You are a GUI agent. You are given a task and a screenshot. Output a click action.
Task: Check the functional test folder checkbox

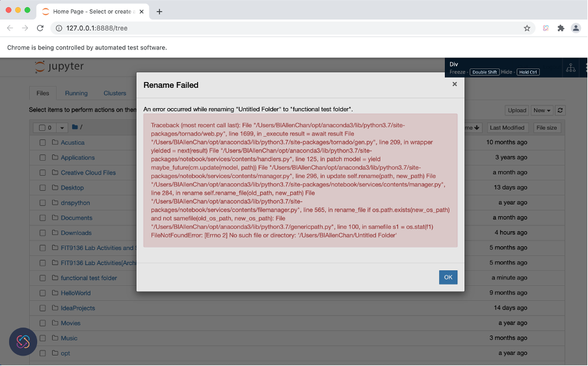click(x=42, y=278)
